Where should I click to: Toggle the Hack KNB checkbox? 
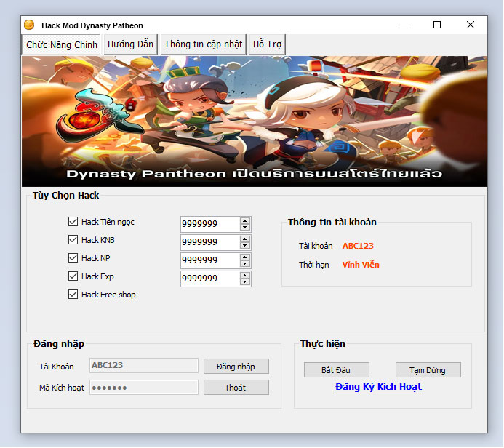point(73,240)
